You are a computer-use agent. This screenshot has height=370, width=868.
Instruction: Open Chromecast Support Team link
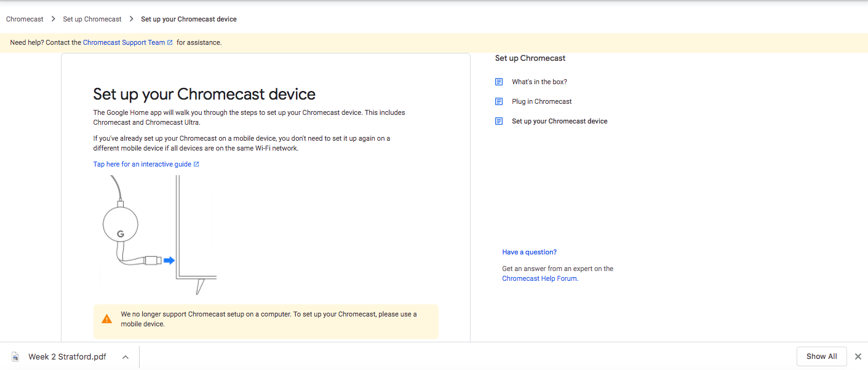[x=124, y=42]
